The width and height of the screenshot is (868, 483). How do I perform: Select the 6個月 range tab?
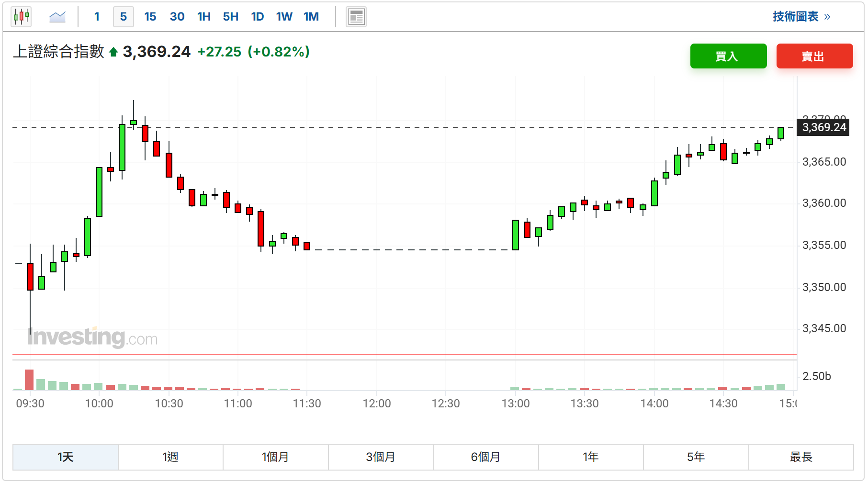coord(486,457)
